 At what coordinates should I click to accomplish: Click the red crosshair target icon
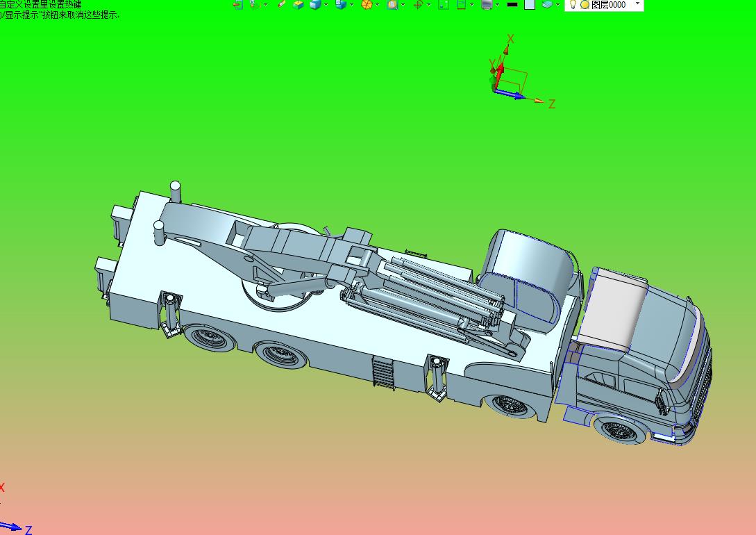tap(417, 5)
